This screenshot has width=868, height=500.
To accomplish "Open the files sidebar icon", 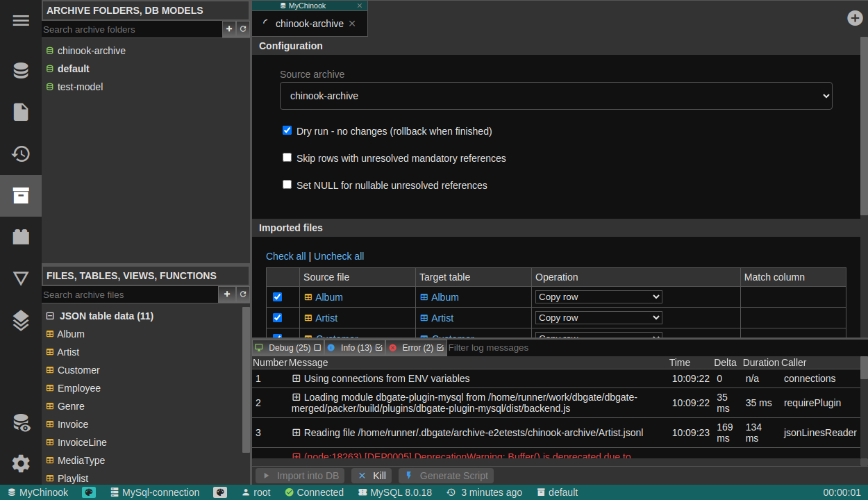I will tap(21, 112).
